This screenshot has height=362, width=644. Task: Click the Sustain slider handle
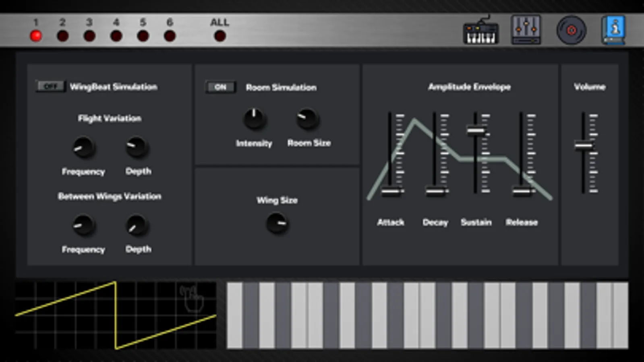click(x=476, y=130)
